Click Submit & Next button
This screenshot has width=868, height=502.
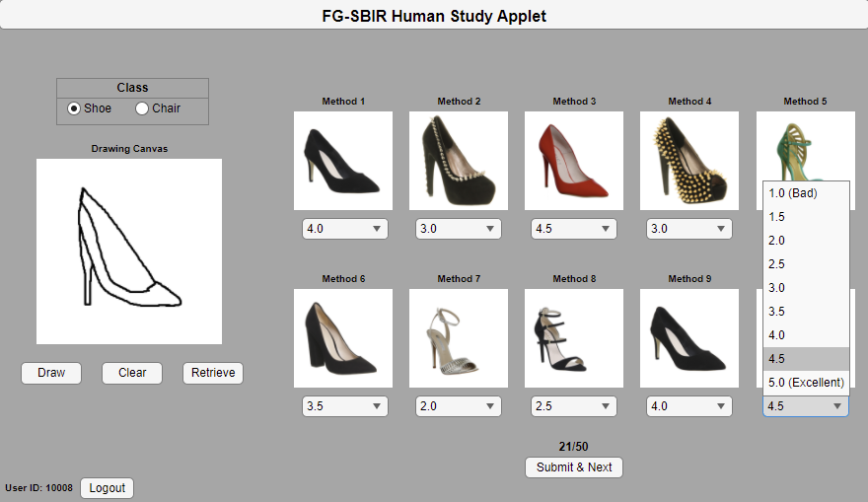click(574, 467)
